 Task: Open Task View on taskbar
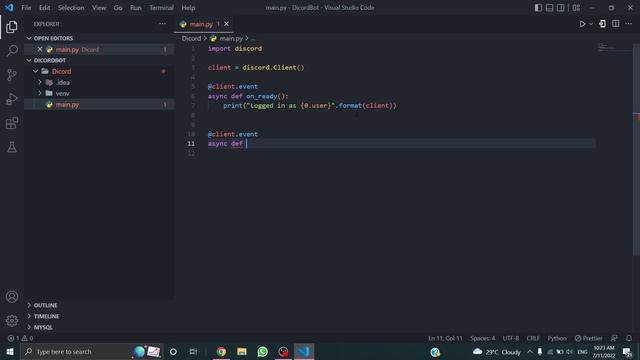(x=193, y=351)
